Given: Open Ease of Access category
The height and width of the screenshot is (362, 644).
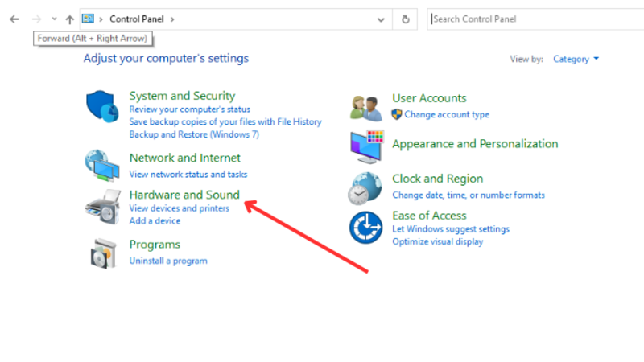Looking at the screenshot, I should [429, 216].
